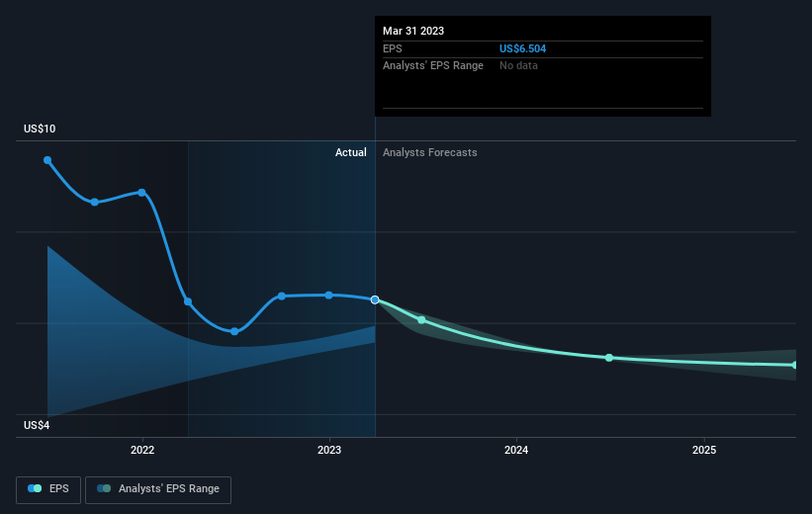
Task: Click the 'Analysts Forecasts' section label
Action: click(430, 152)
